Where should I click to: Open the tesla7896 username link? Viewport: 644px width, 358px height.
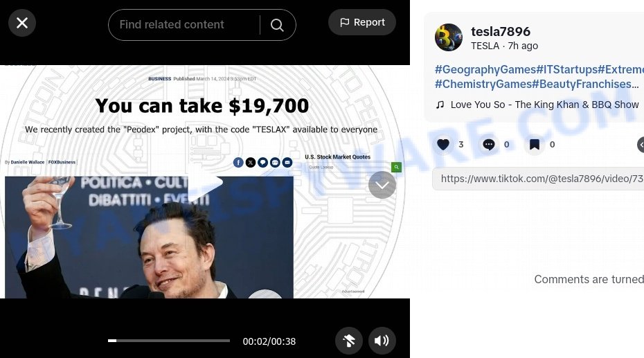click(x=501, y=31)
